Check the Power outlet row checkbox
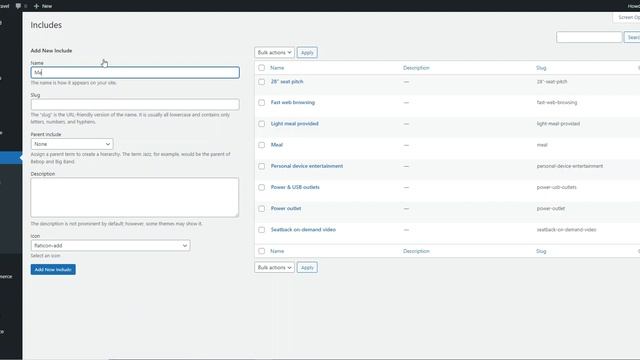This screenshot has height=360, width=640. [262, 209]
